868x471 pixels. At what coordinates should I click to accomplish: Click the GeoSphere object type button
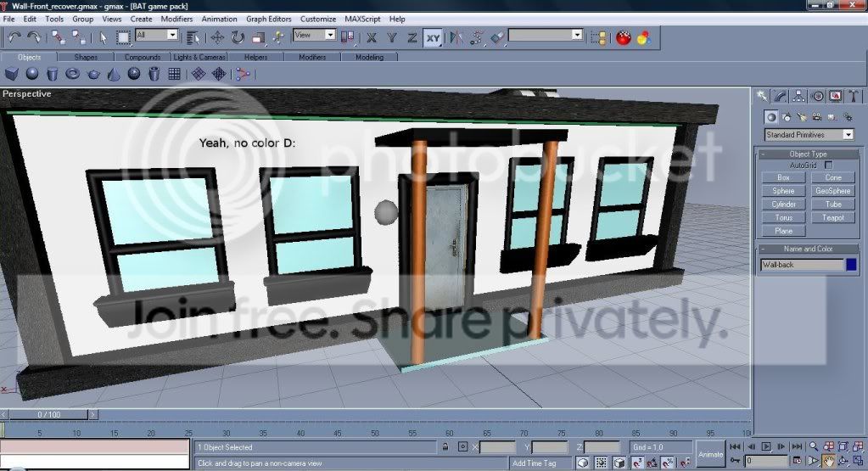tap(832, 191)
